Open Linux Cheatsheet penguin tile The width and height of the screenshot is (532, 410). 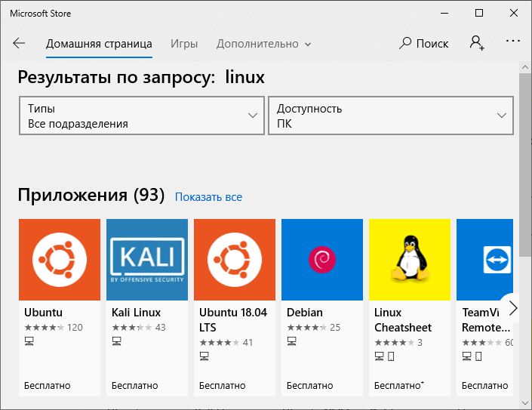pos(410,260)
